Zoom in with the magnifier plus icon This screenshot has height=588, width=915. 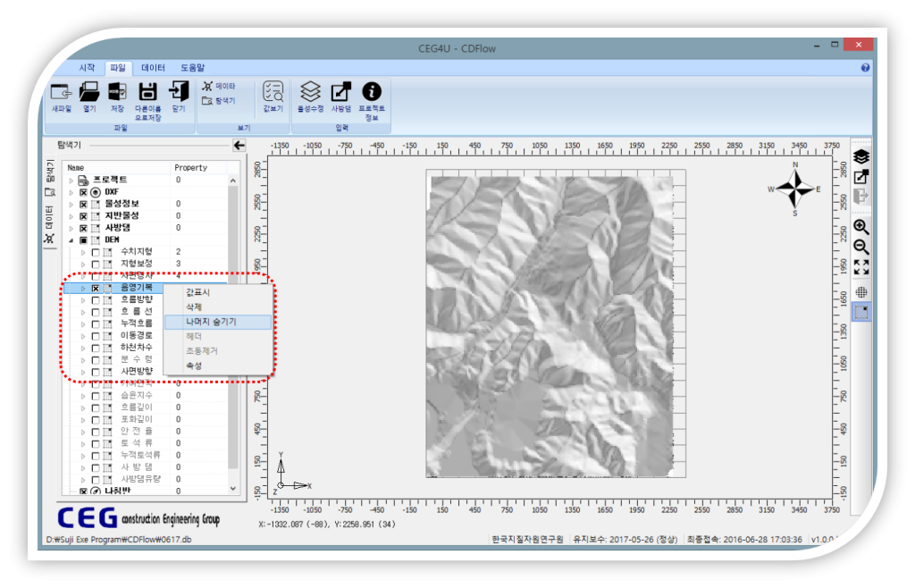click(x=861, y=228)
